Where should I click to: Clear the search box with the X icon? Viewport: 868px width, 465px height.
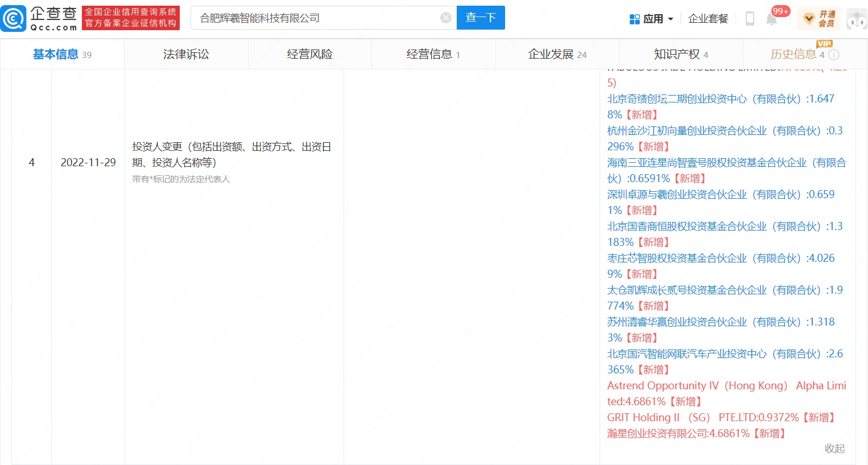(x=446, y=18)
